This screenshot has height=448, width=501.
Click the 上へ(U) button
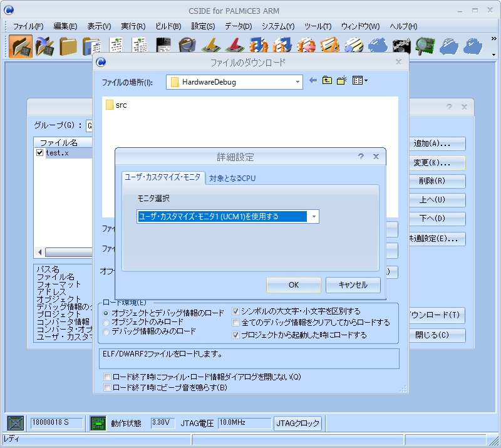click(x=437, y=200)
